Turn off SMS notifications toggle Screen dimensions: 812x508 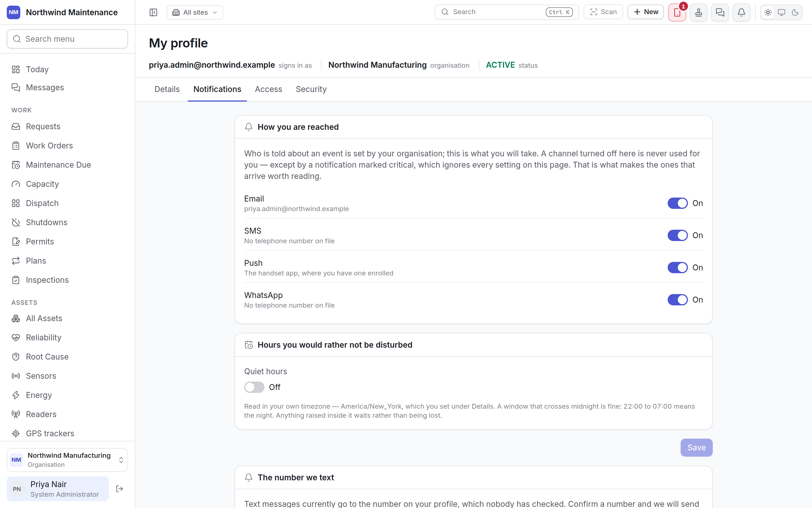click(x=678, y=236)
